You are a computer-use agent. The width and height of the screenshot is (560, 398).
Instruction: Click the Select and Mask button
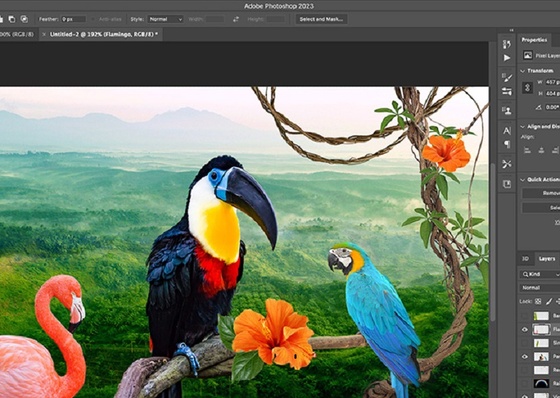point(321,19)
